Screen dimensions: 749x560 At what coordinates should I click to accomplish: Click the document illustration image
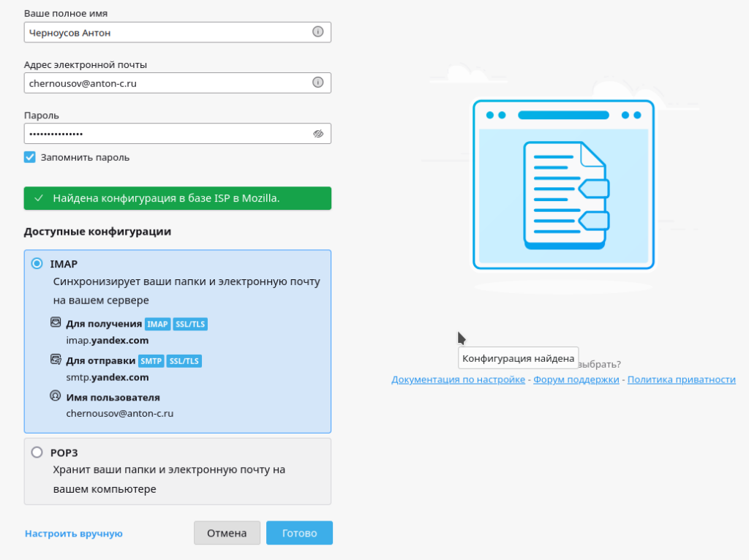tap(564, 186)
